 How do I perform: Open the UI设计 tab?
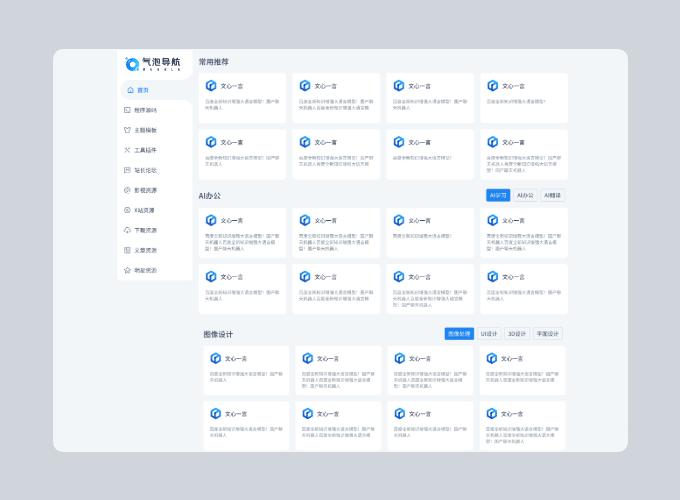click(489, 334)
